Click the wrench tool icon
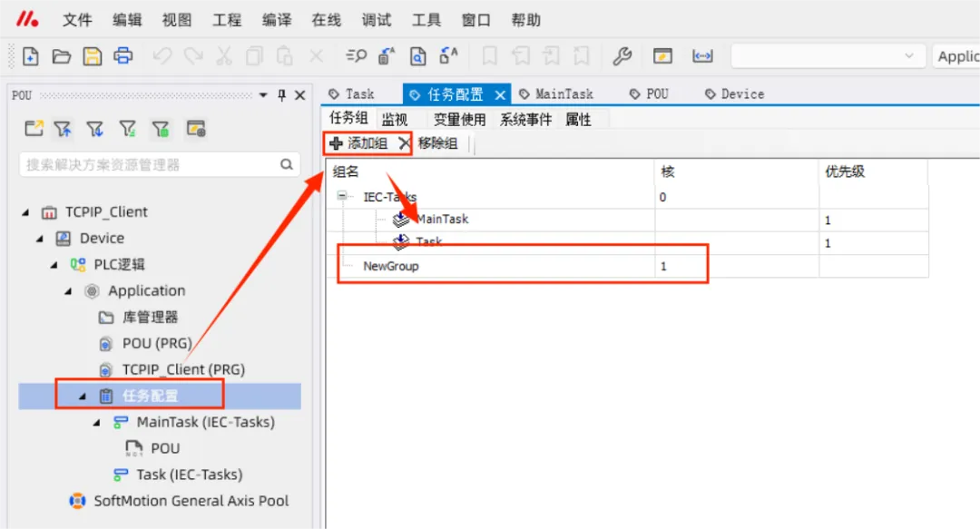Screen dimensions: 980x529 pos(622,56)
